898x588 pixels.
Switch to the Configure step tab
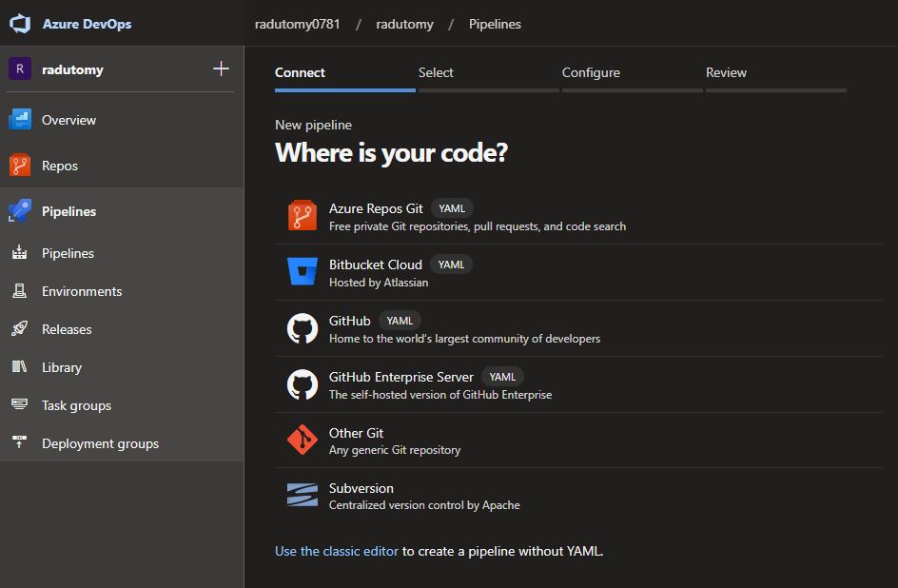click(x=633, y=77)
